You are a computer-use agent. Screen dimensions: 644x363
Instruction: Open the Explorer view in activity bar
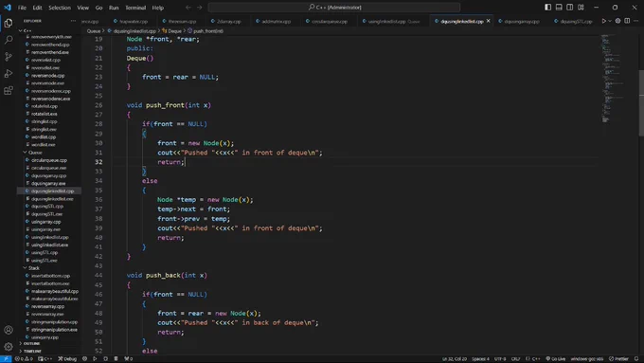click(x=9, y=23)
